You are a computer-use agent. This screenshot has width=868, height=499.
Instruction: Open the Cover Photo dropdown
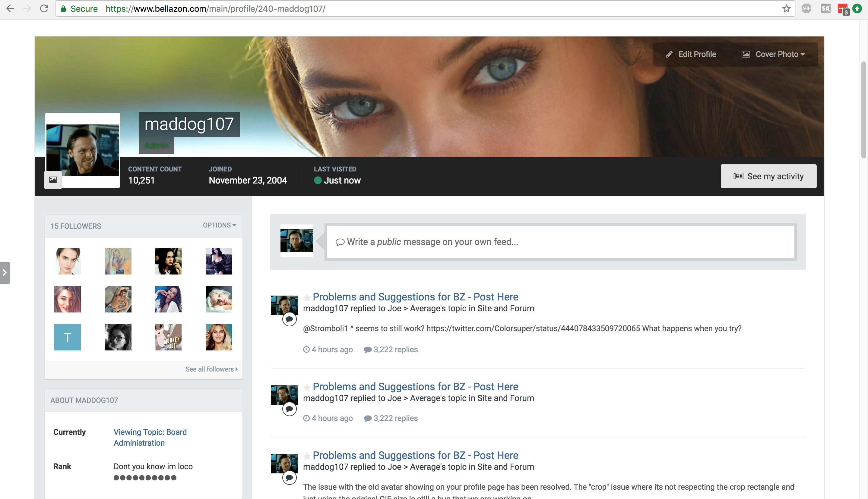tap(773, 54)
